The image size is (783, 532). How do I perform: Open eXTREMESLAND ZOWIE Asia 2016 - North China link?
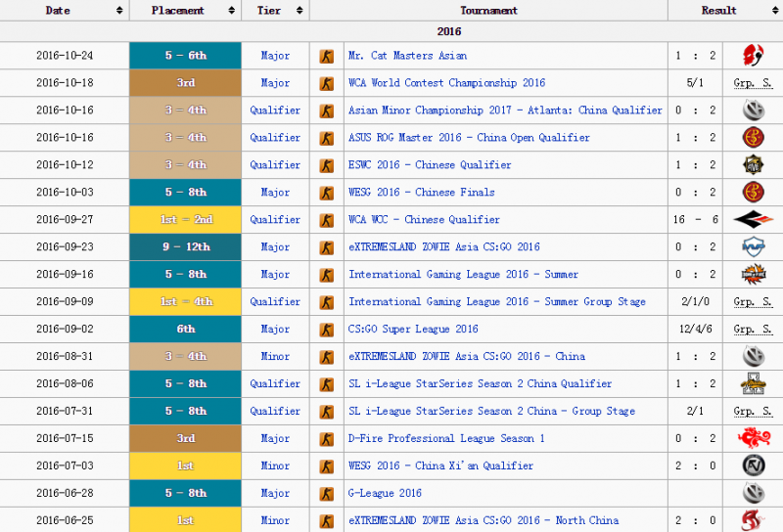click(484, 520)
